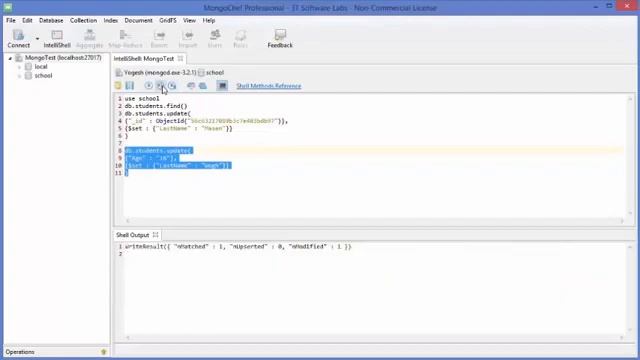Click the first comment bubble icon
This screenshot has width=640, height=360.
191,86
